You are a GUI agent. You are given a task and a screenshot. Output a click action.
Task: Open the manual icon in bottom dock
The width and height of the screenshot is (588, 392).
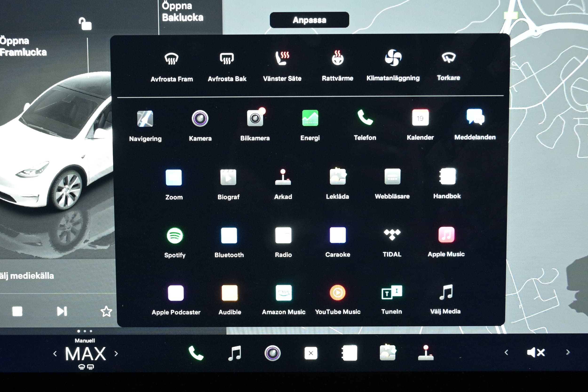pos(349,353)
